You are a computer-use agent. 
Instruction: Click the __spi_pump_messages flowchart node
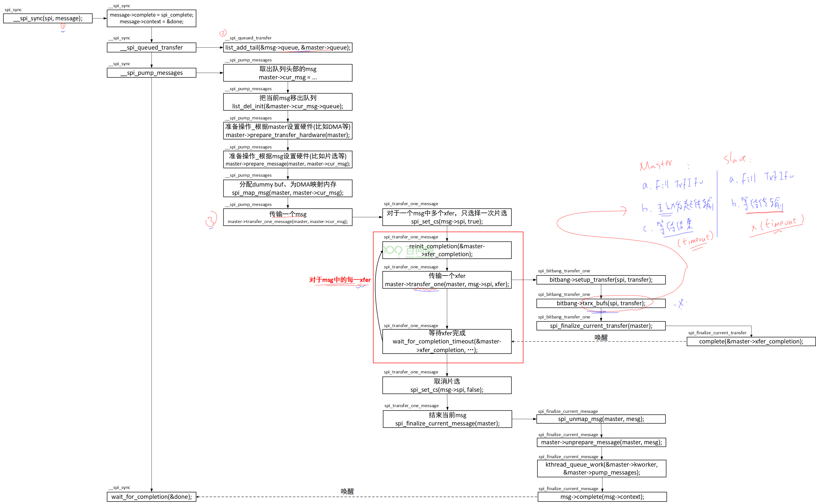tap(151, 73)
